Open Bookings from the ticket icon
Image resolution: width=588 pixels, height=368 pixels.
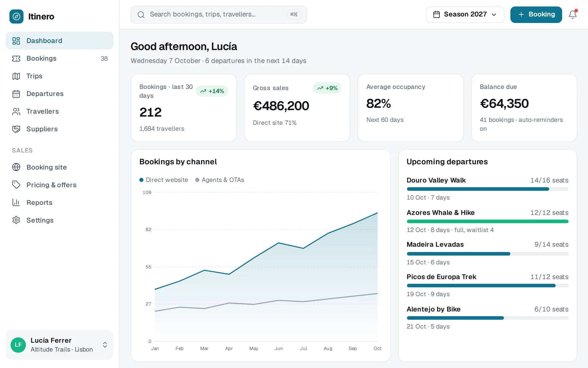click(16, 58)
